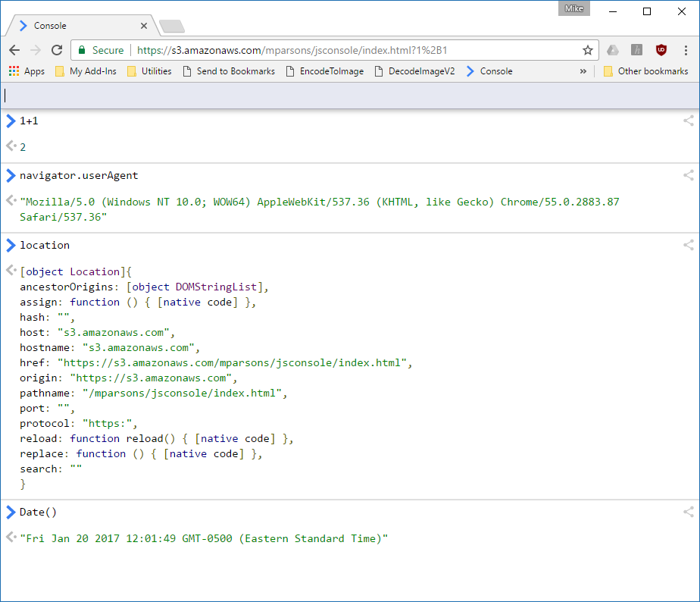700x602 pixels.
Task: Open the Apps grid shortcut
Action: 27,71
